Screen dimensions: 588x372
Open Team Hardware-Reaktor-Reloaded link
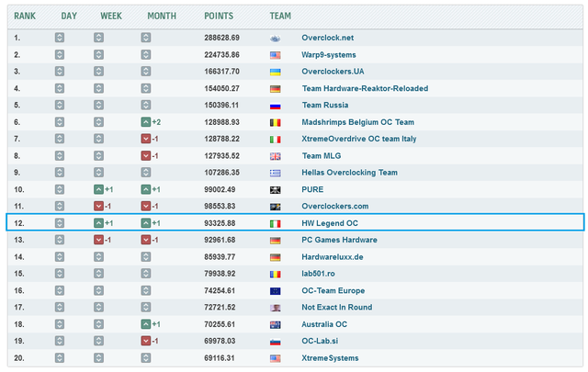click(x=365, y=88)
